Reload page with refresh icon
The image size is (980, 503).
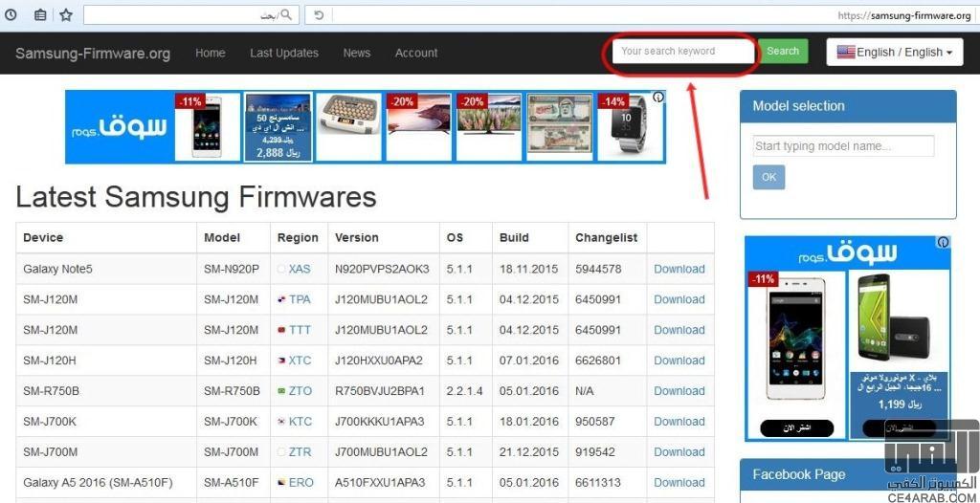click(319, 15)
